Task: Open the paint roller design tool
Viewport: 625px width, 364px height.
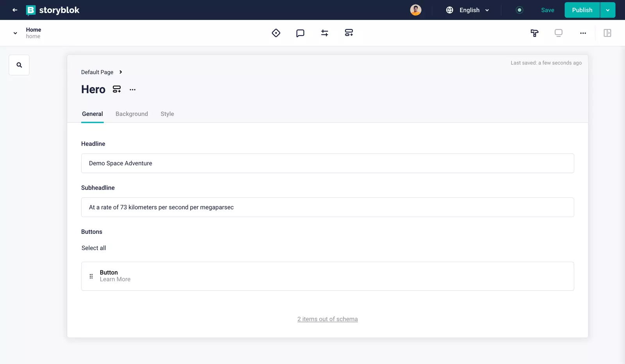Action: tap(534, 33)
